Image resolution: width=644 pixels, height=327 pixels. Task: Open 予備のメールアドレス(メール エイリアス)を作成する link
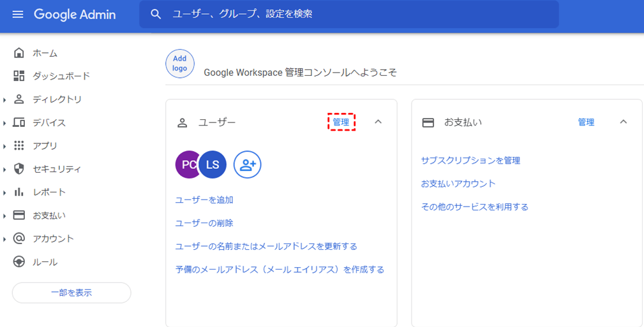point(280,270)
